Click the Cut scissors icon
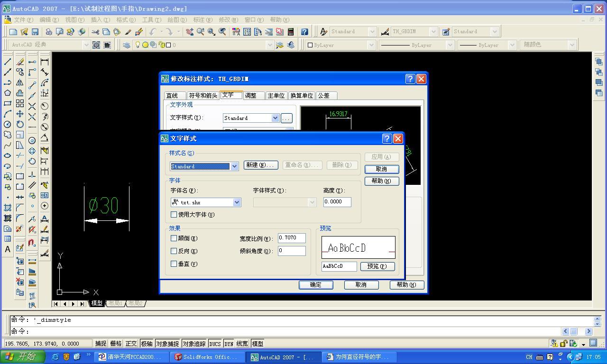This screenshot has width=607, height=364. coord(95,32)
